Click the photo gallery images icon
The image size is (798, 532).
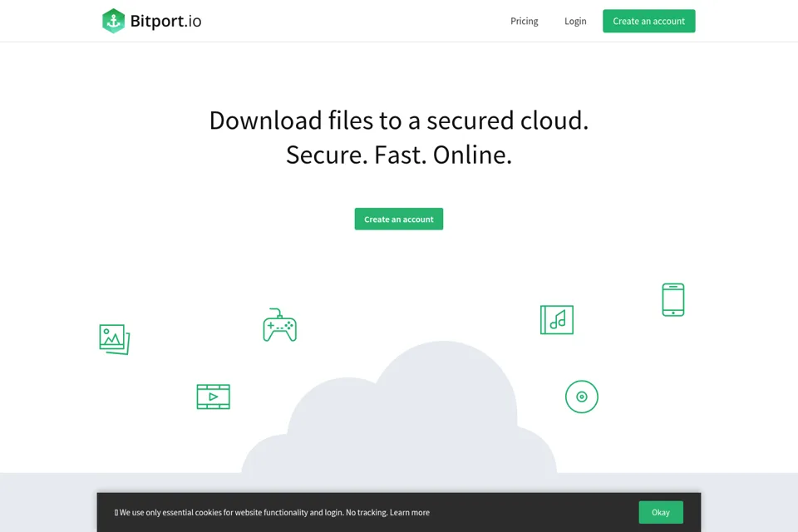tap(115, 339)
